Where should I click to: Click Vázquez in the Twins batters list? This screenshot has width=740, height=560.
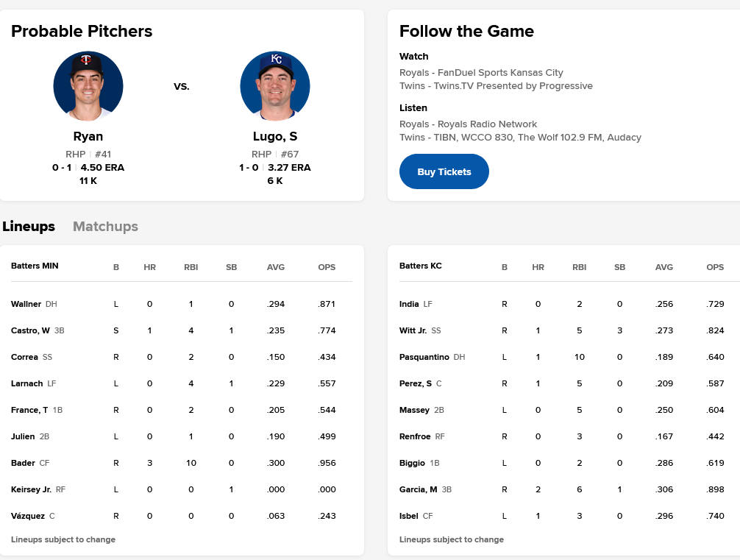28,516
